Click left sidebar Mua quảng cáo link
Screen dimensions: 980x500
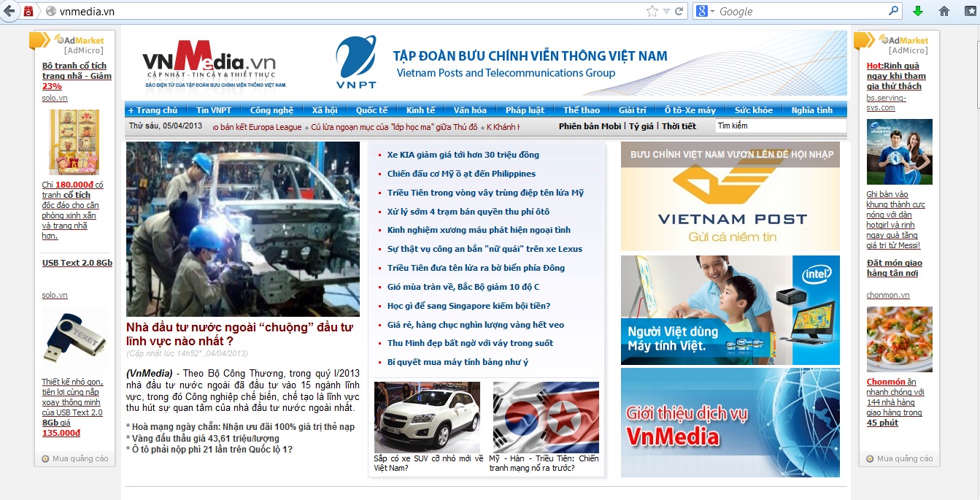tap(75, 458)
